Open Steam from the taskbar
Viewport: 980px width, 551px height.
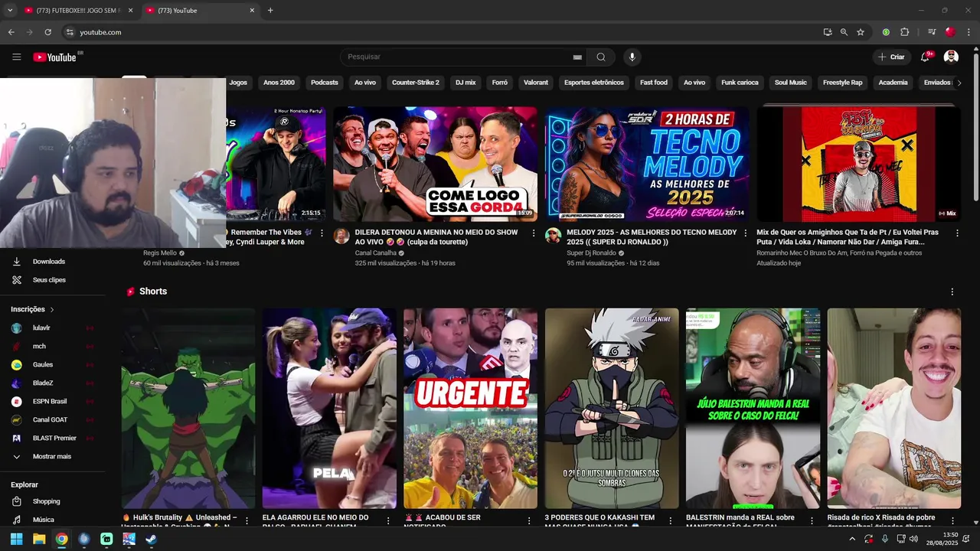[152, 539]
